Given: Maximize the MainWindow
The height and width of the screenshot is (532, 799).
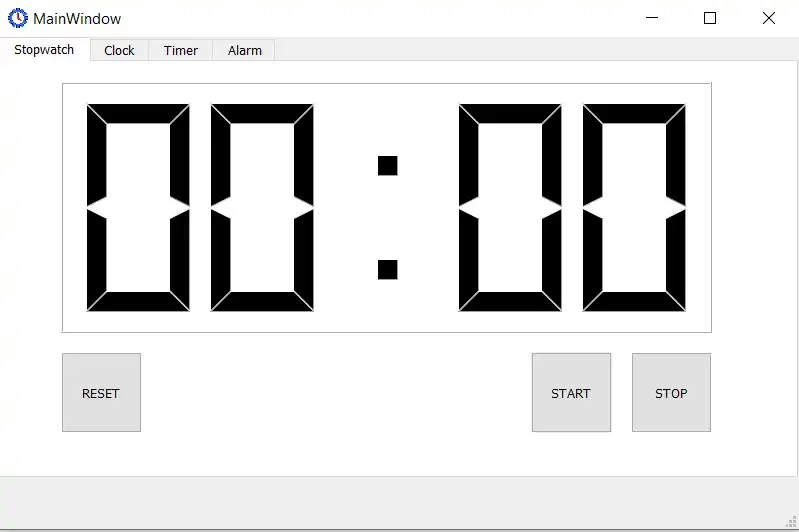Looking at the screenshot, I should (710, 18).
